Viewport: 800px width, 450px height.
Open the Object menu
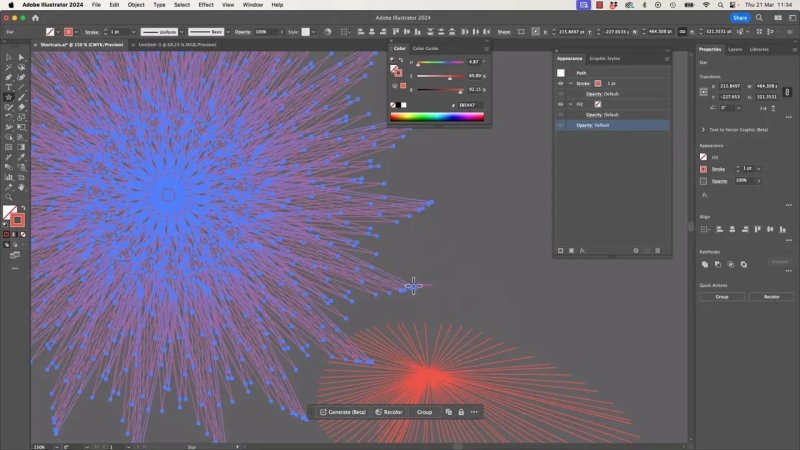[x=136, y=5]
